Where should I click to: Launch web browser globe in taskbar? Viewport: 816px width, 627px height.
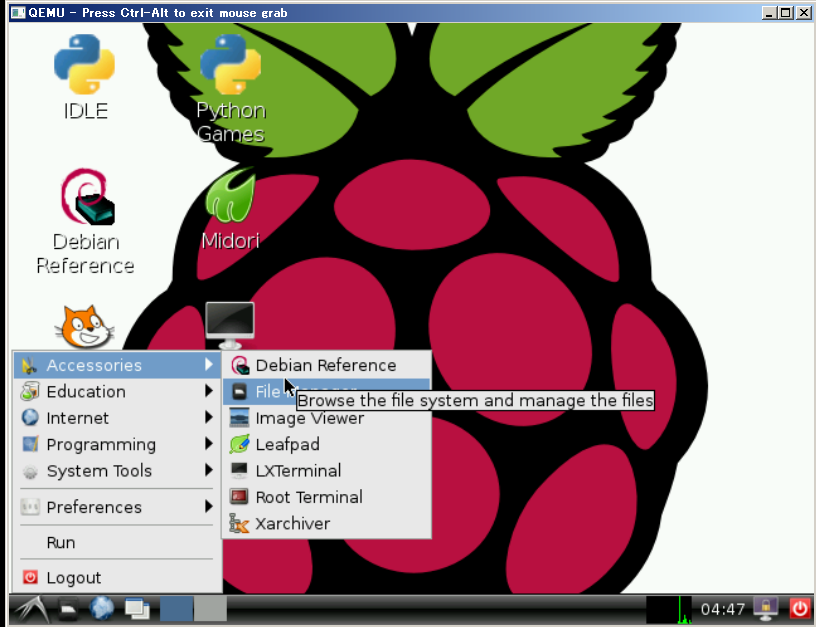[102, 608]
